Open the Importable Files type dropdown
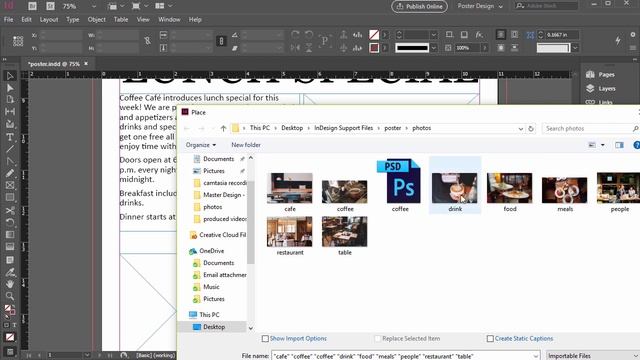 coord(592,356)
